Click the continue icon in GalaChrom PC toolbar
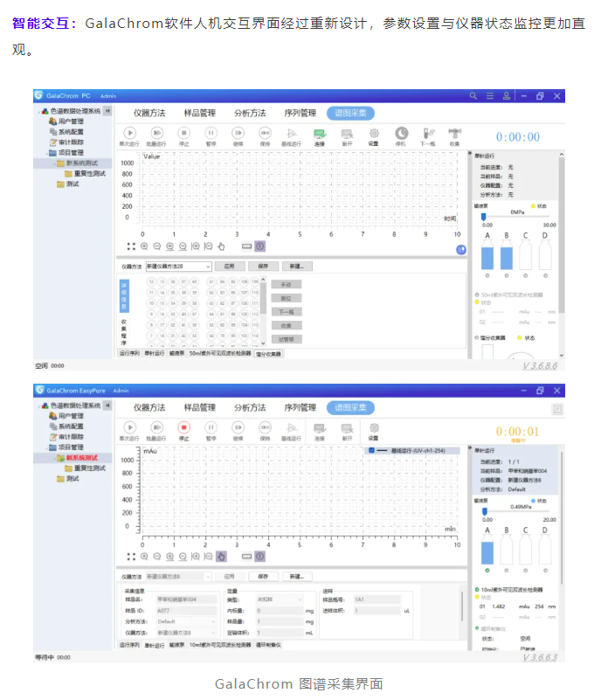The width and height of the screenshot is (594, 700). point(238,133)
